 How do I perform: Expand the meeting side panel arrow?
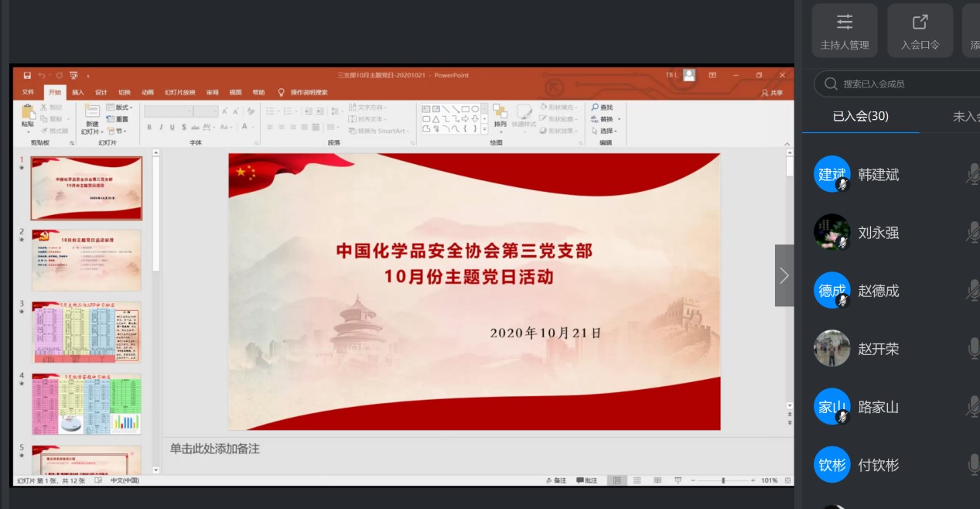click(x=784, y=275)
